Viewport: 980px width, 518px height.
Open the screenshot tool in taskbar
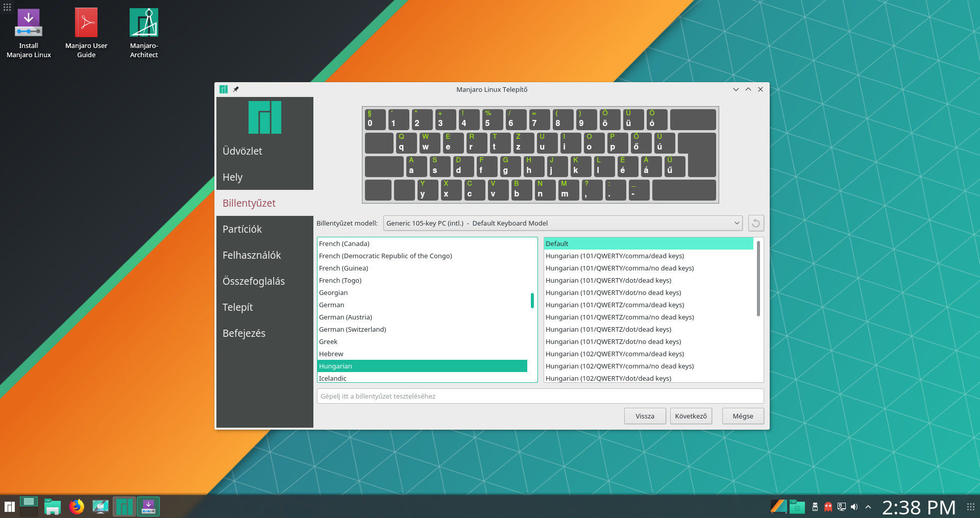click(101, 507)
